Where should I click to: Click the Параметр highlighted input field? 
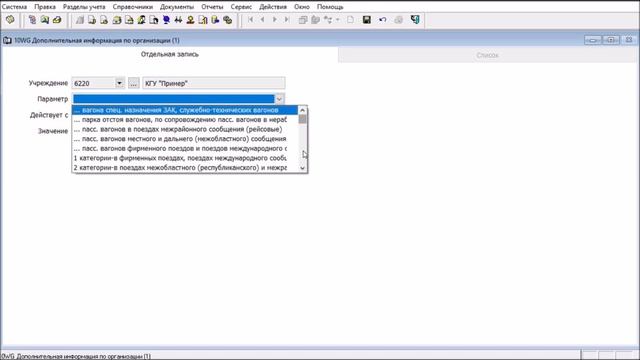coord(173,99)
